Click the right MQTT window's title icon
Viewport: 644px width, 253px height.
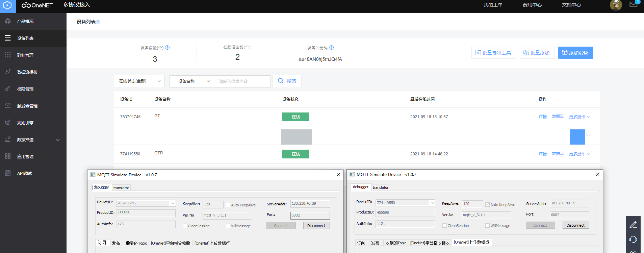pos(352,174)
